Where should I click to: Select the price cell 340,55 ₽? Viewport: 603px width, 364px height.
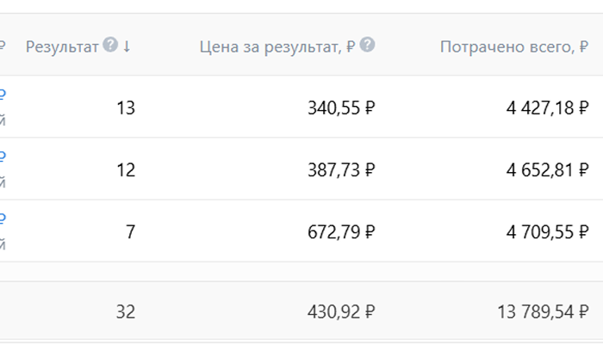[x=341, y=108]
